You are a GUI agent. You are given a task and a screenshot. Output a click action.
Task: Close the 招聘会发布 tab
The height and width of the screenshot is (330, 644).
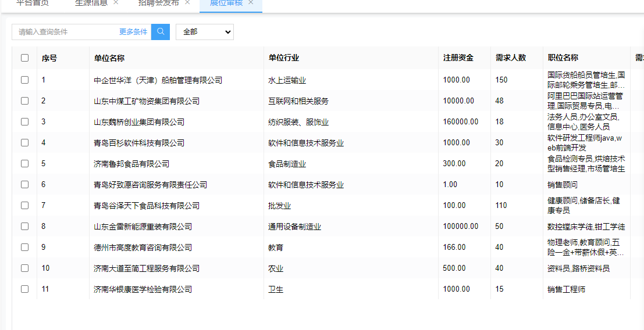tap(187, 2)
